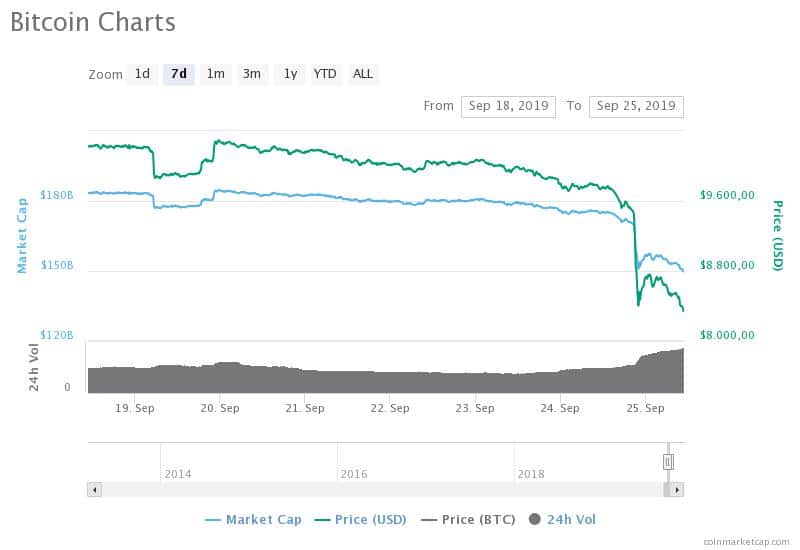Switch zoom to 1m
The width and height of the screenshot is (800, 550).
tap(216, 74)
